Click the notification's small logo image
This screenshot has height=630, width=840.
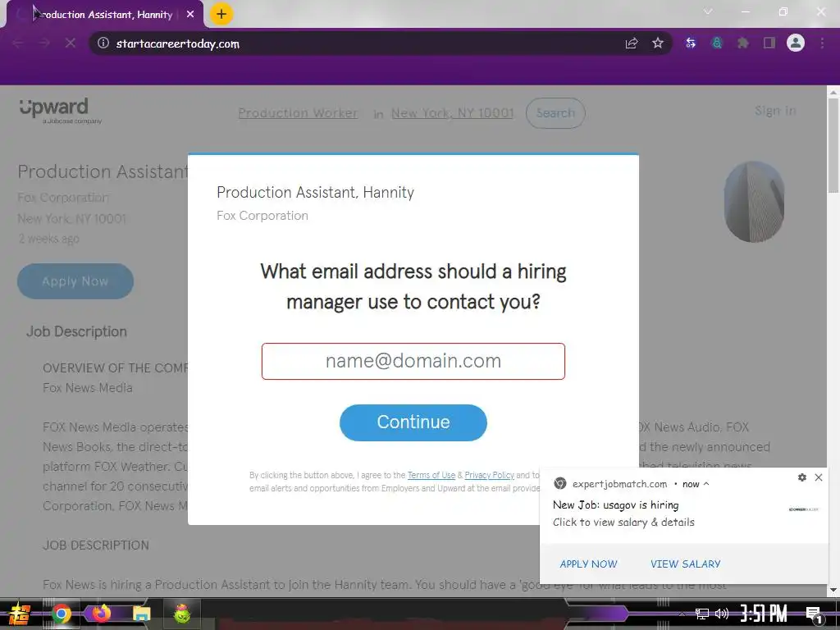804,509
